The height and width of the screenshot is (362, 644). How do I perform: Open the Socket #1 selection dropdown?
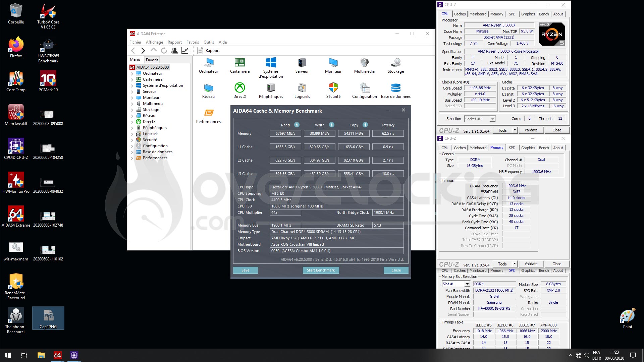(480, 119)
